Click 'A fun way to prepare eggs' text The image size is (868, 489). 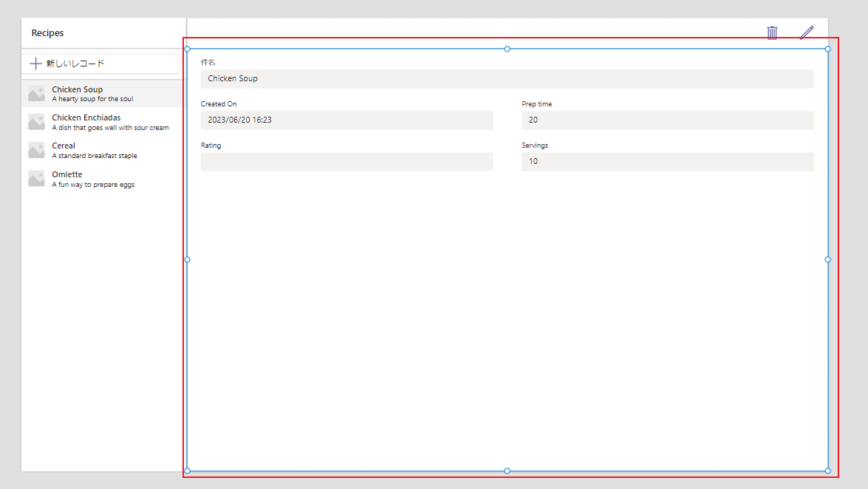(93, 185)
